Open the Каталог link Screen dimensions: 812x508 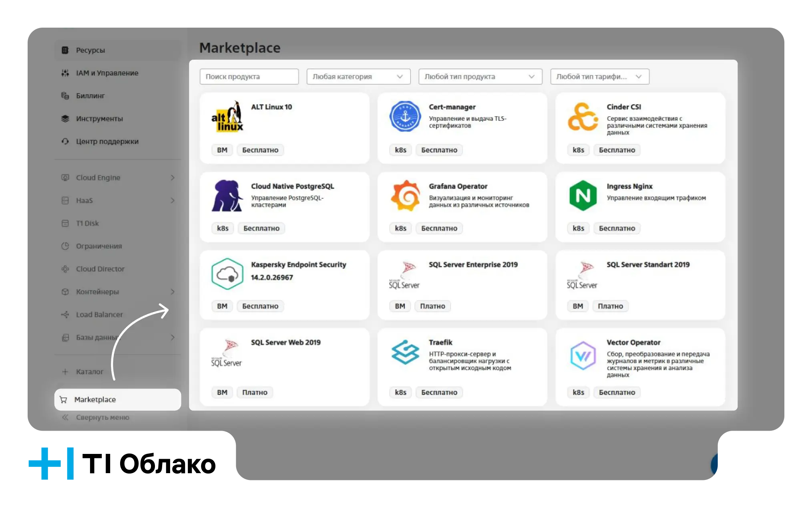click(90, 372)
